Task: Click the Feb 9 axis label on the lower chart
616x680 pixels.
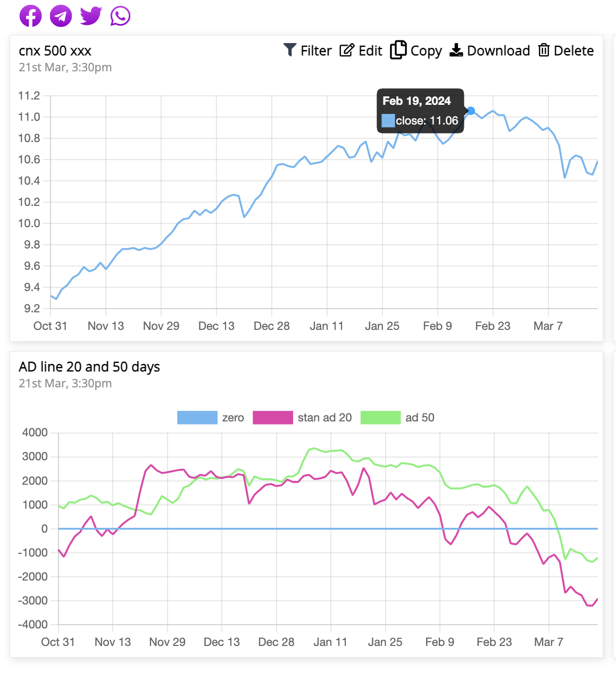Action: (x=440, y=642)
